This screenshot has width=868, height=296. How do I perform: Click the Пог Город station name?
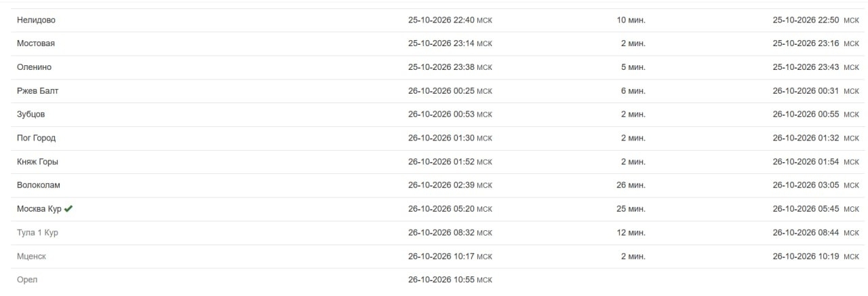point(36,138)
